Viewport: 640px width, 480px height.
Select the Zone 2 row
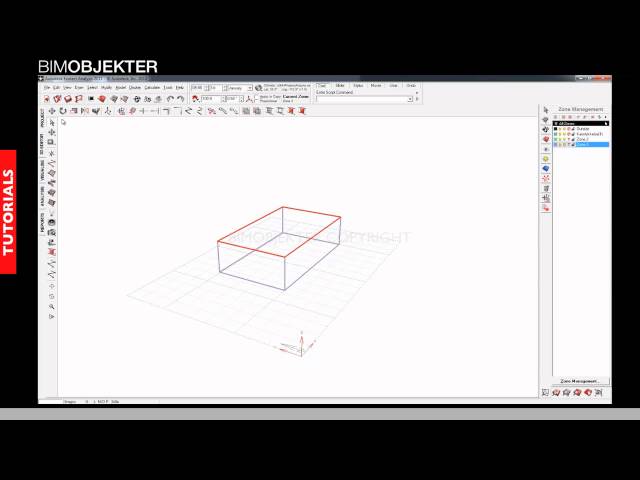click(582, 140)
